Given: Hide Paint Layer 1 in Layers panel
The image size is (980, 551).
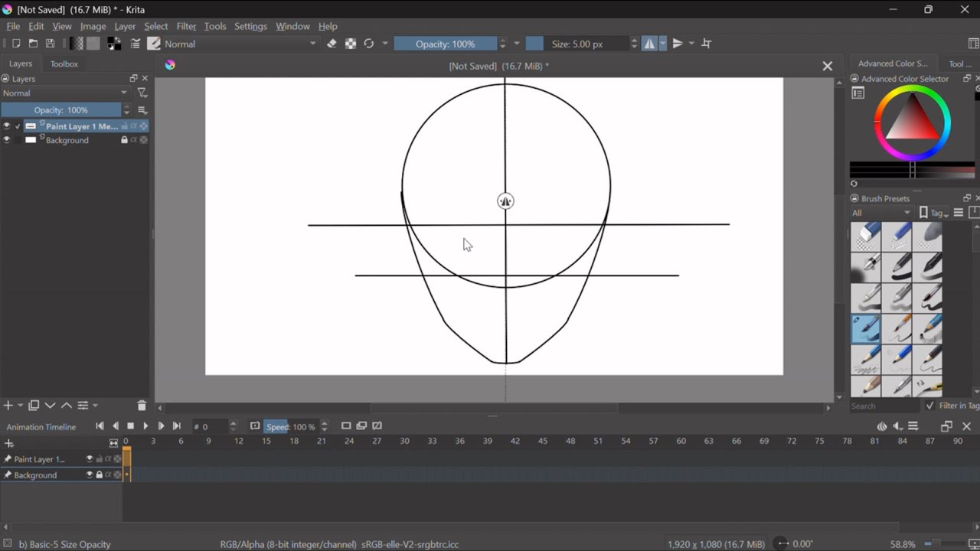Looking at the screenshot, I should [7, 126].
